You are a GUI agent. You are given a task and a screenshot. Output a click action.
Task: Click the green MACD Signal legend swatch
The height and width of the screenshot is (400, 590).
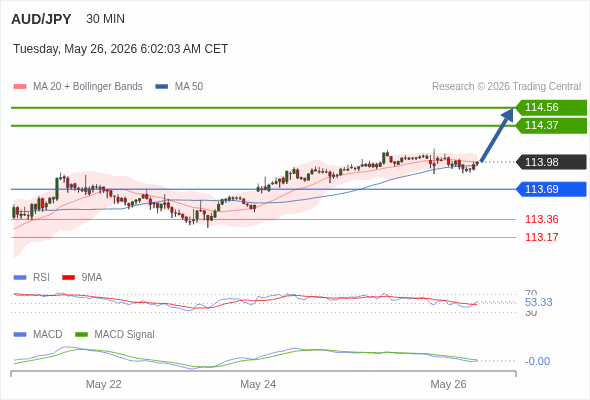click(x=81, y=335)
